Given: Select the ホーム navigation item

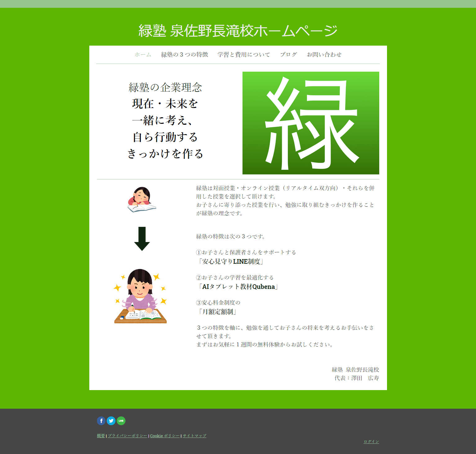Looking at the screenshot, I should (x=142, y=54).
